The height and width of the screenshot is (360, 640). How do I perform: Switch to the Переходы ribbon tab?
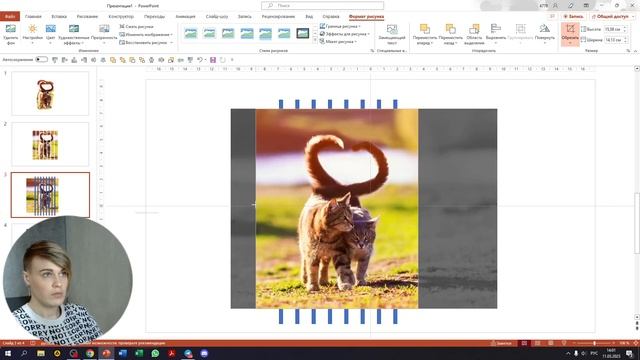point(154,16)
